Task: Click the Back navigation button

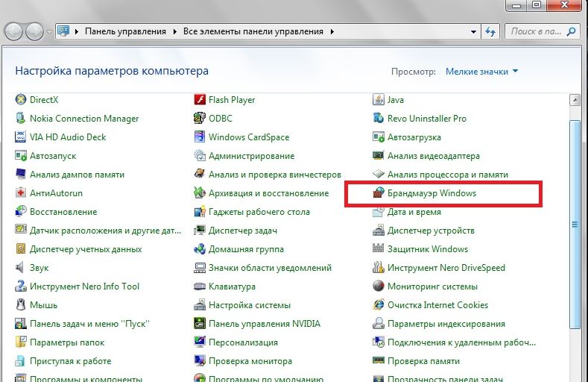Action: click(x=14, y=31)
